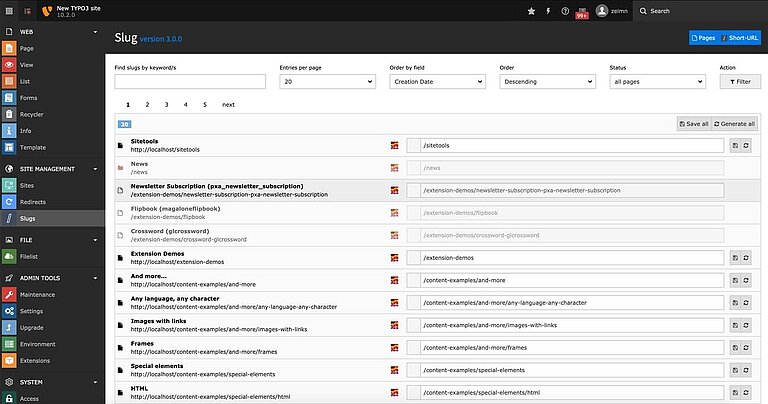Screen dimensions: 768x404
Task: Open the Filelist module
Action: [x=9, y=256]
